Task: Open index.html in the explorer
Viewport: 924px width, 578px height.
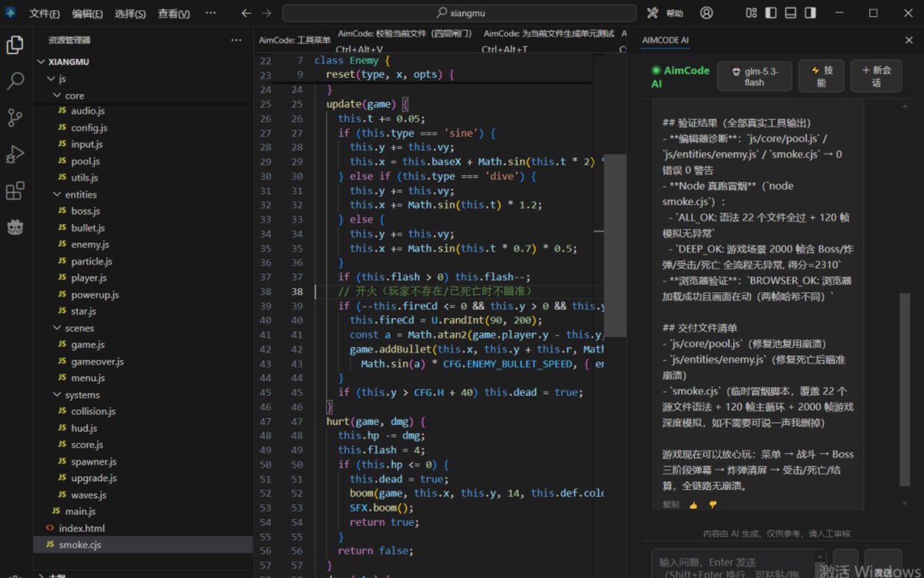Action: 82,528
